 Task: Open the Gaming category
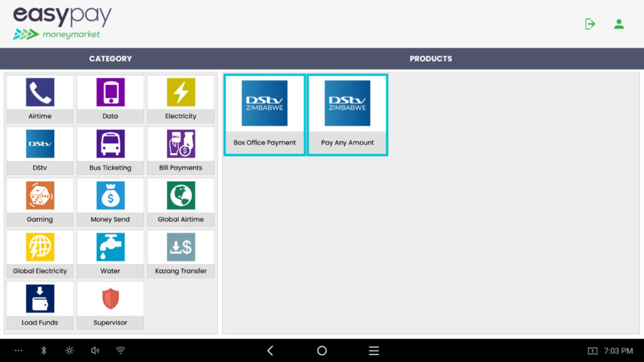click(x=40, y=202)
